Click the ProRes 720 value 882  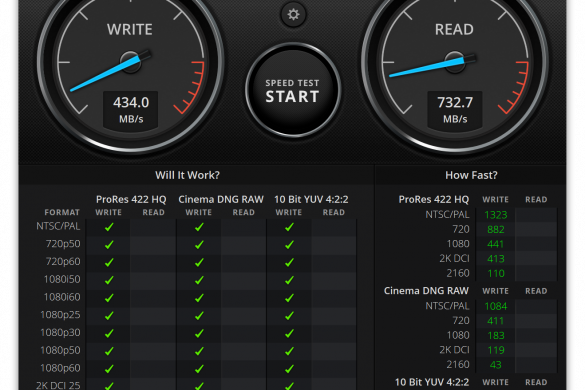point(495,230)
